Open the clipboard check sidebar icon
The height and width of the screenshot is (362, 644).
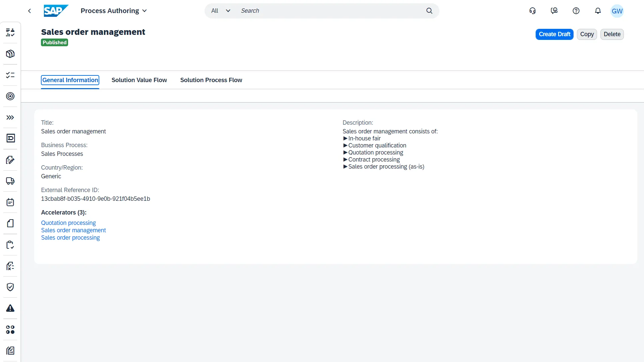coord(10,245)
